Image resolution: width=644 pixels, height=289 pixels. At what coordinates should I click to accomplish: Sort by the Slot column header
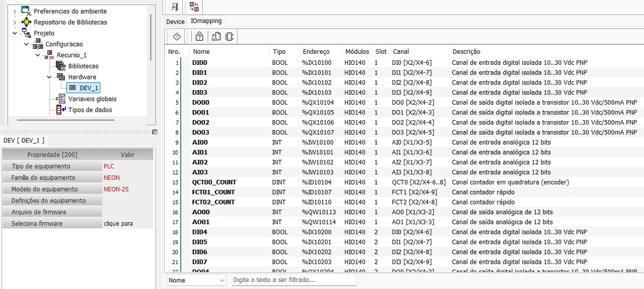pos(381,51)
